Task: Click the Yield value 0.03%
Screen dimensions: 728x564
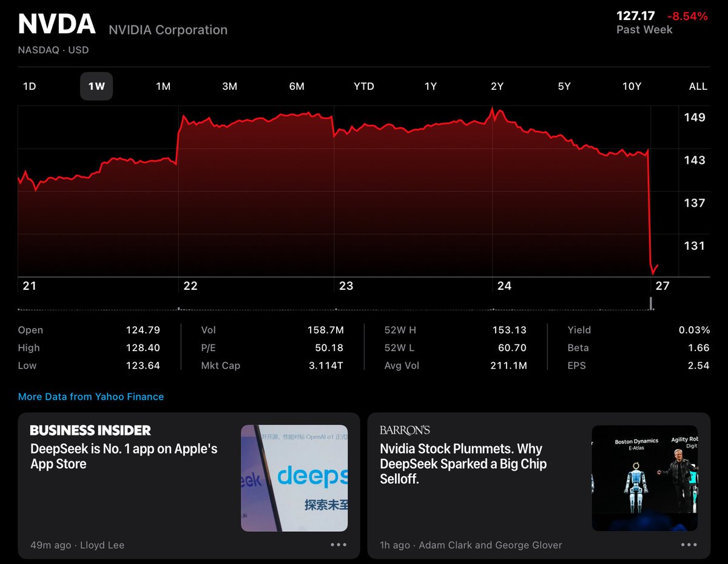Action: (x=694, y=330)
